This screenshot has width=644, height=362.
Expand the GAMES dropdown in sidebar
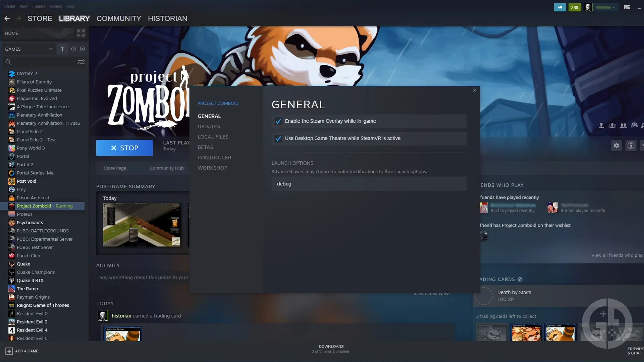50,49
